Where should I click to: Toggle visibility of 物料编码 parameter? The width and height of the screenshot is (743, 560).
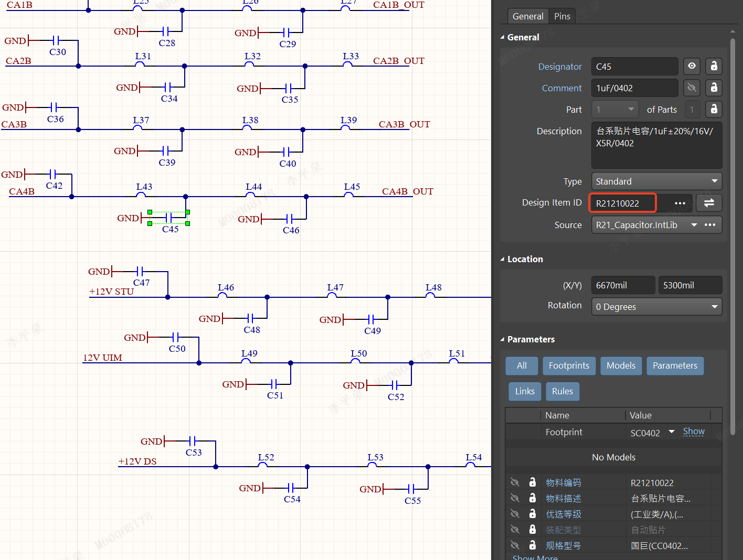tap(515, 482)
